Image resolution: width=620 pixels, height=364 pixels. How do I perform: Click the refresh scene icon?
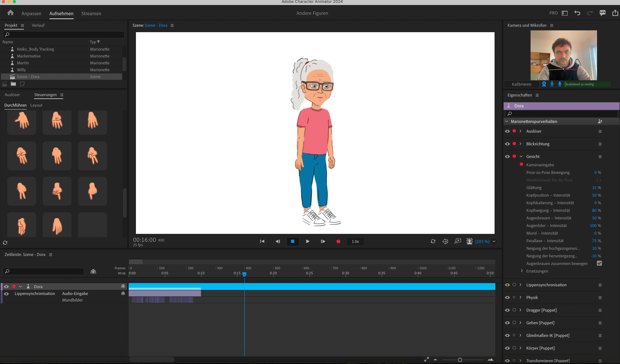tap(433, 241)
